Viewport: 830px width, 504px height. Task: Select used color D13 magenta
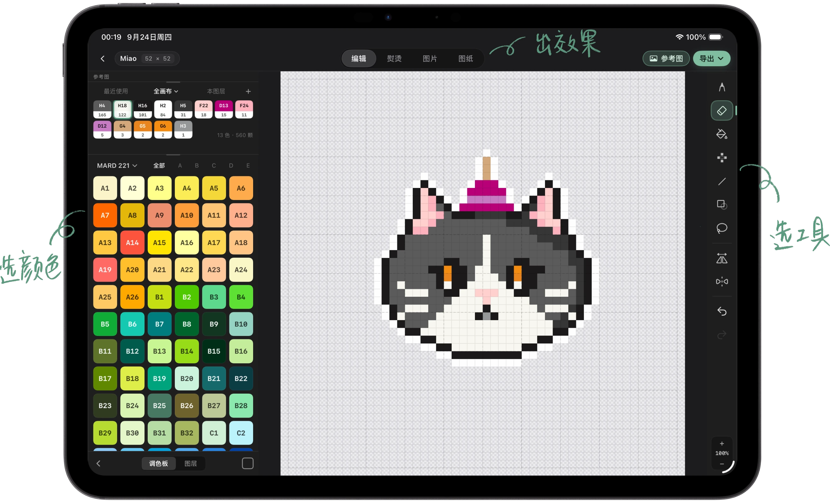[224, 110]
